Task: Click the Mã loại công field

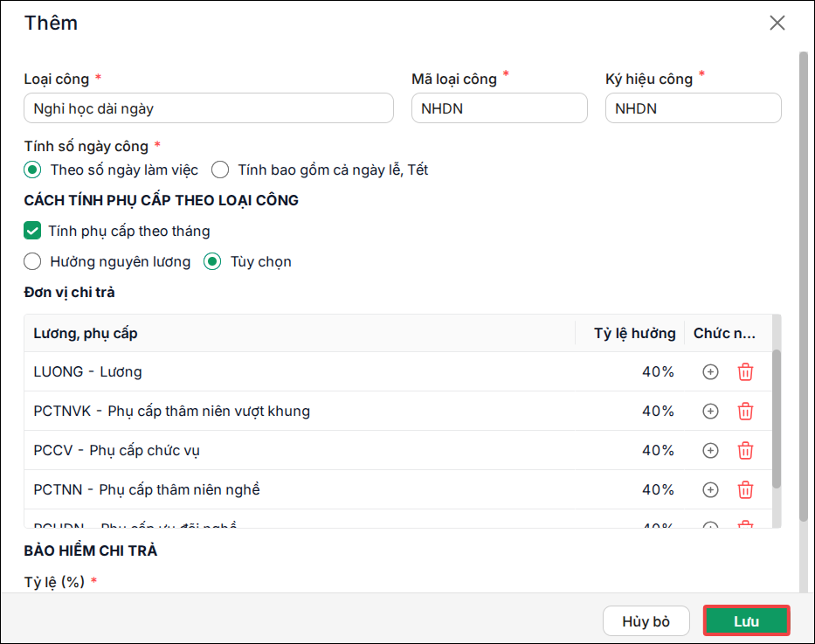Action: [x=500, y=108]
